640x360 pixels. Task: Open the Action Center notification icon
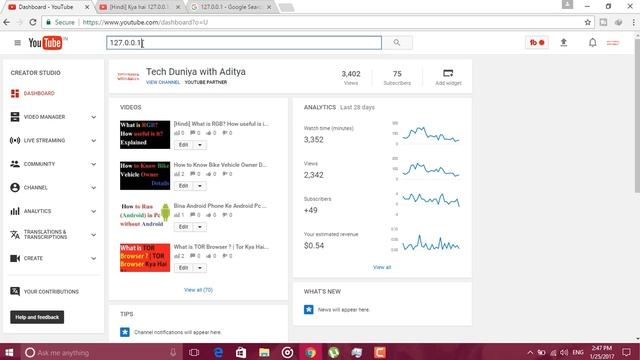coord(627,352)
